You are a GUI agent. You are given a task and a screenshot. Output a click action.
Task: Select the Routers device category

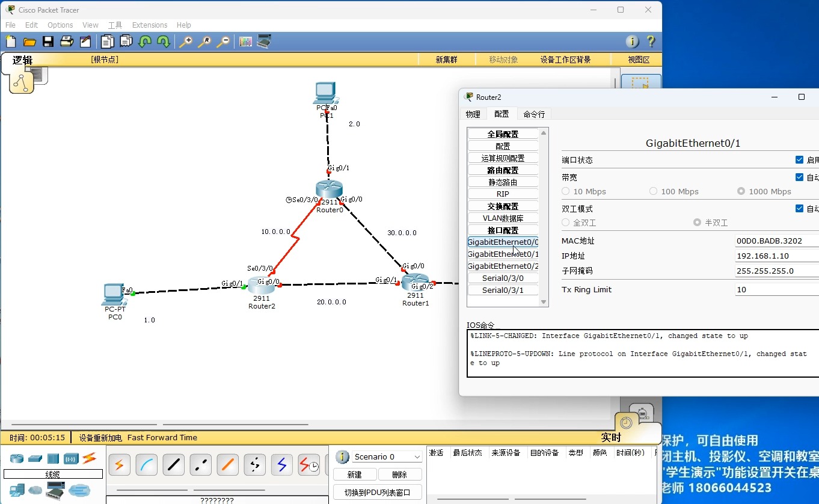(17, 459)
